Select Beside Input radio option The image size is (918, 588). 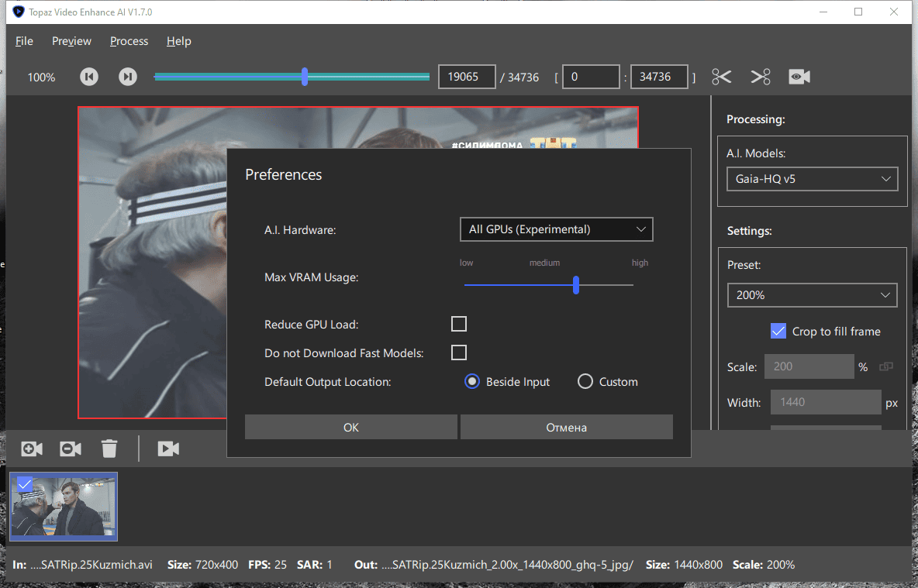pos(472,381)
